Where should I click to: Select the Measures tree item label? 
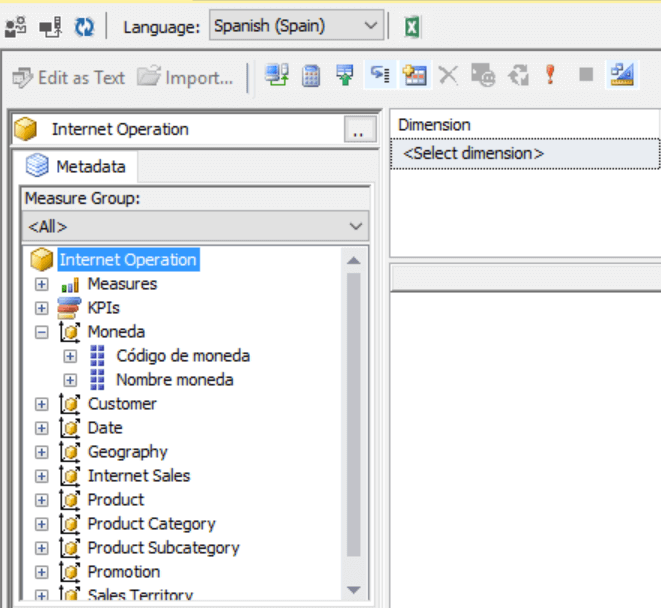(122, 284)
